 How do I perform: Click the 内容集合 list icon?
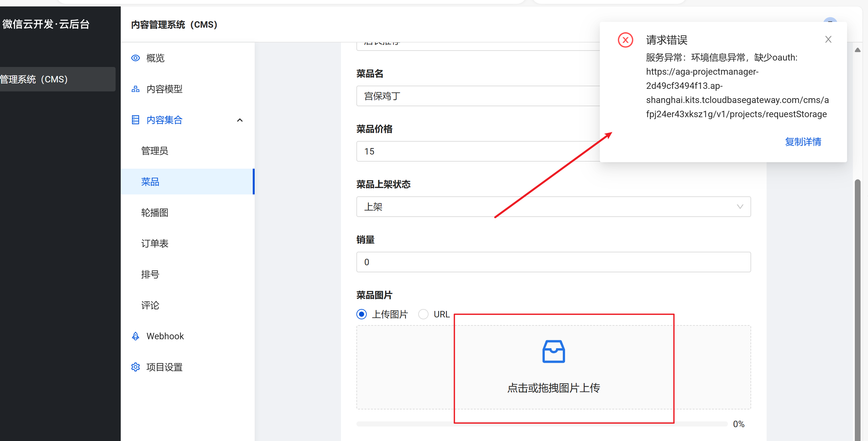[x=136, y=120]
